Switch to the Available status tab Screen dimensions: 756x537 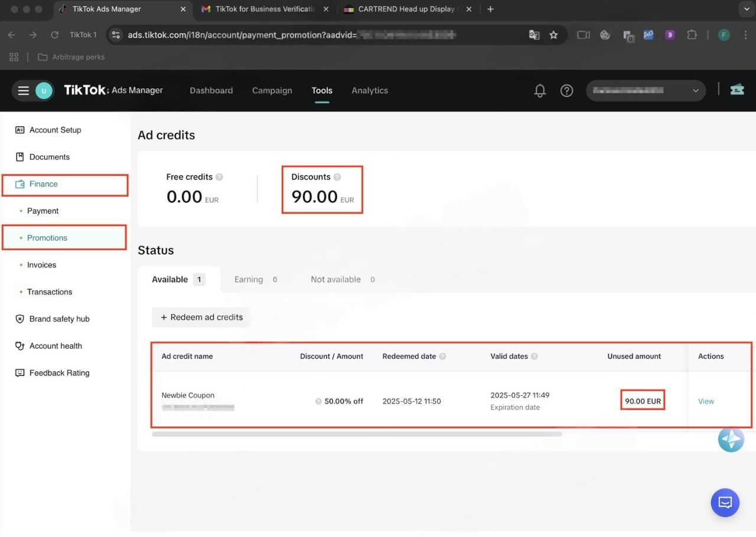[x=178, y=280]
